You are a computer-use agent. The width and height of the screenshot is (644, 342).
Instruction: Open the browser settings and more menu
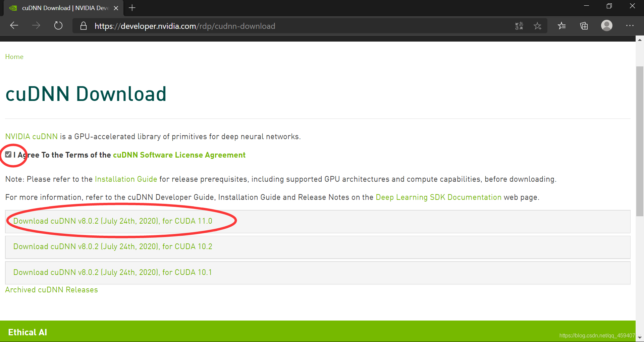click(630, 26)
